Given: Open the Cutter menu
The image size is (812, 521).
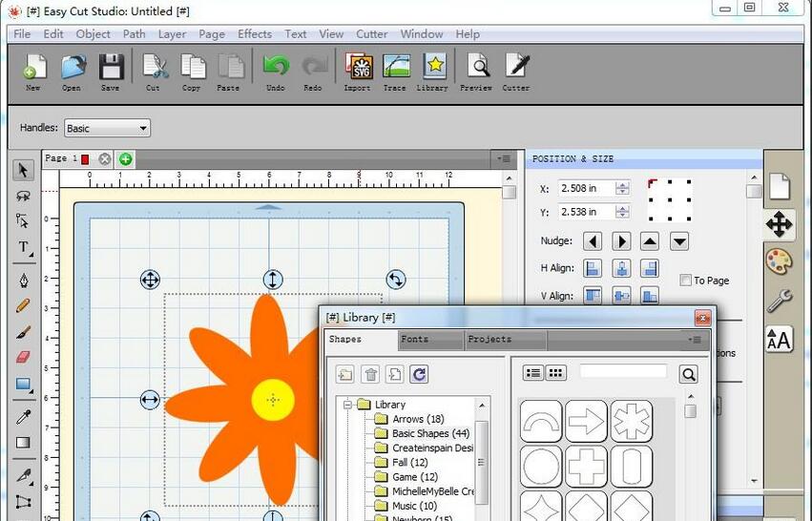Looking at the screenshot, I should [x=372, y=34].
